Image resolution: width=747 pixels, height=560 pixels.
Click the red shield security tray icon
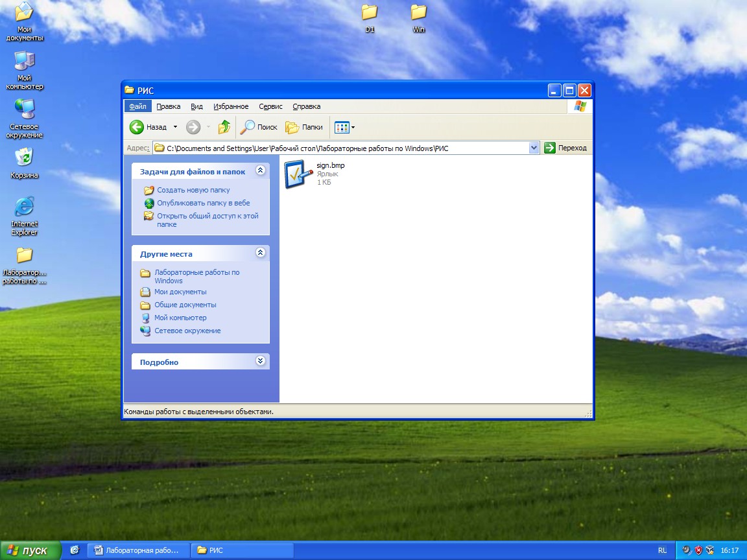(x=698, y=550)
